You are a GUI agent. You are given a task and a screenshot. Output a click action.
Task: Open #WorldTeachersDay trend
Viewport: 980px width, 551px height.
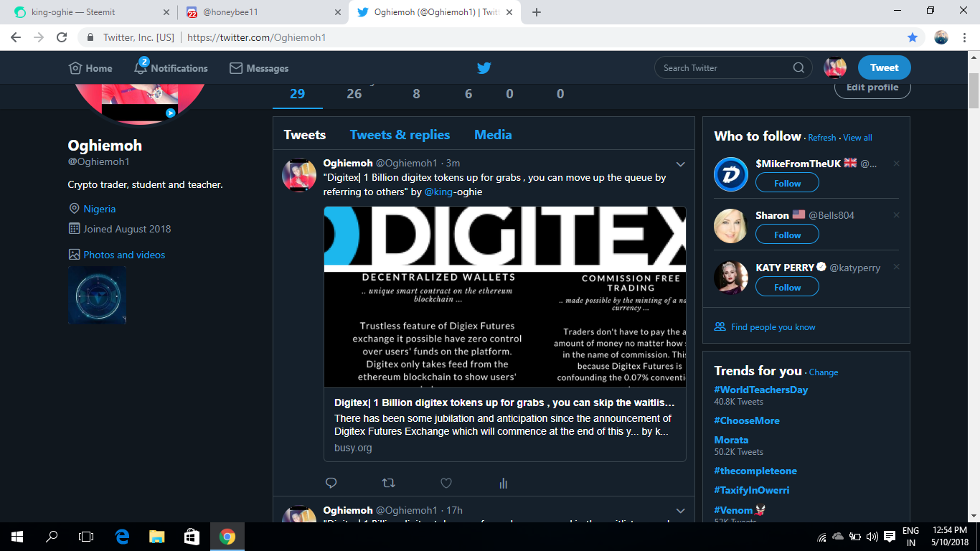(x=761, y=390)
